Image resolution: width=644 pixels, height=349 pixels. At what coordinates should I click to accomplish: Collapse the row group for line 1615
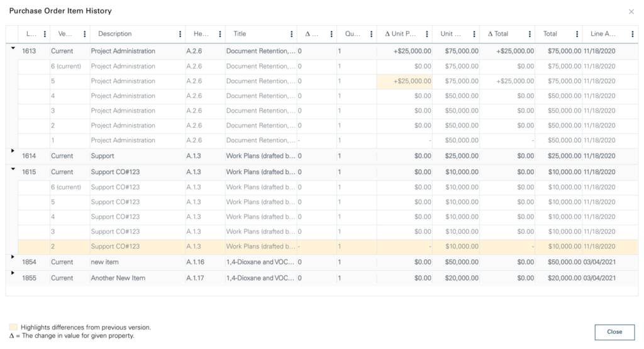pyautogui.click(x=13, y=169)
